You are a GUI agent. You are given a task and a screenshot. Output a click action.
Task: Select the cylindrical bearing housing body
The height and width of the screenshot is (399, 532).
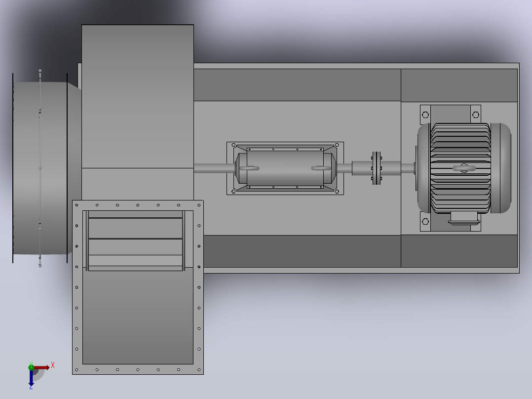[x=285, y=168]
